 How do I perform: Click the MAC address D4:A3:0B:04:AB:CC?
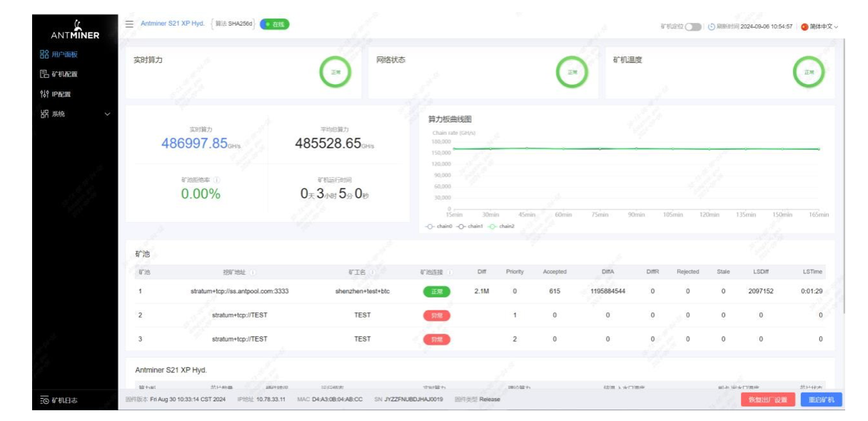click(x=337, y=400)
